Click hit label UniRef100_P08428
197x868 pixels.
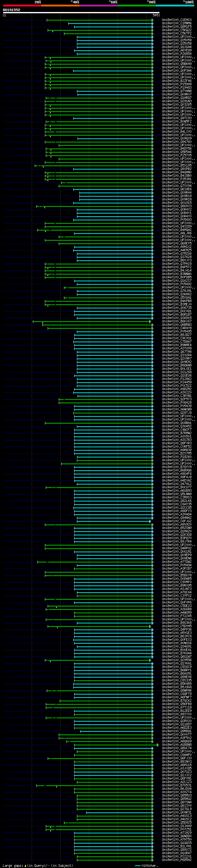[176, 402]
